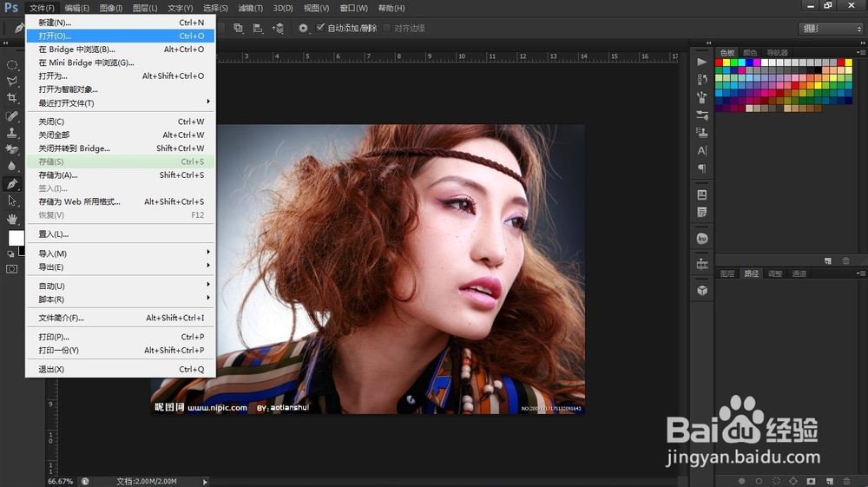Select the Pen tool in left toolbar
The height and width of the screenshot is (487, 868).
click(12, 184)
